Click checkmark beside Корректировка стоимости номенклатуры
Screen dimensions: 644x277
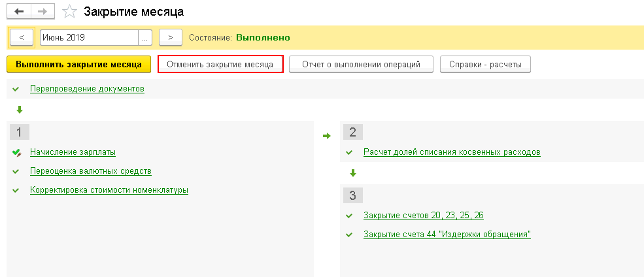tap(16, 190)
